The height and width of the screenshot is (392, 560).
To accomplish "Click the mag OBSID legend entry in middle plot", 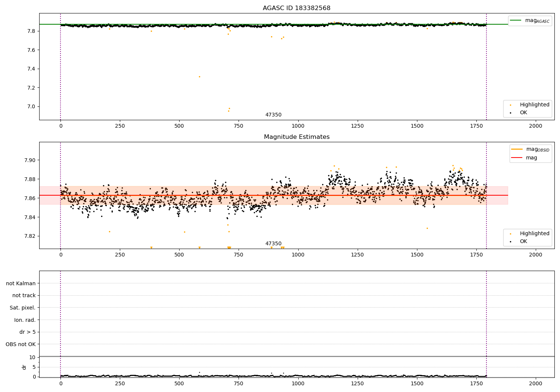I will (530, 149).
